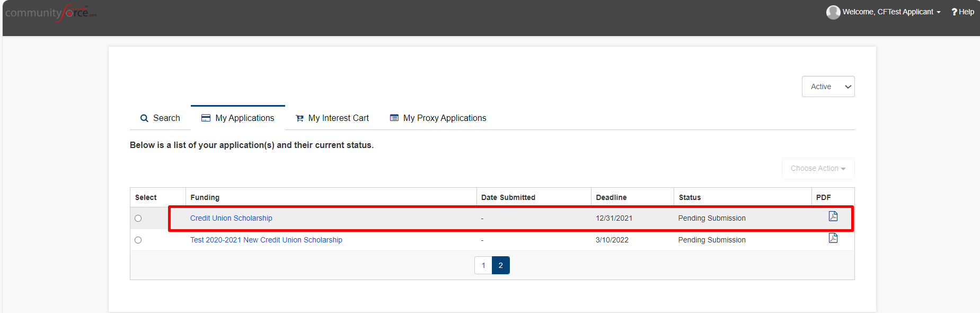Click the My Interest Cart icon

click(x=300, y=118)
